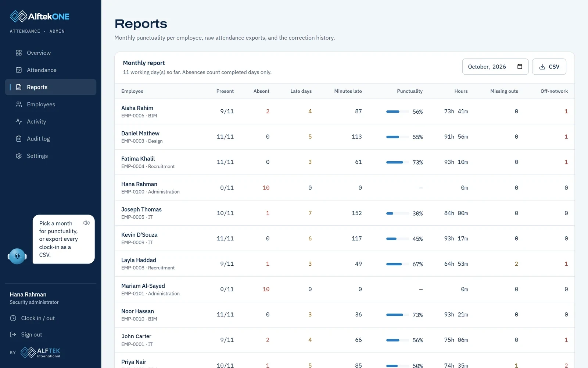
Task: Open the Activity page
Action: coord(51,121)
